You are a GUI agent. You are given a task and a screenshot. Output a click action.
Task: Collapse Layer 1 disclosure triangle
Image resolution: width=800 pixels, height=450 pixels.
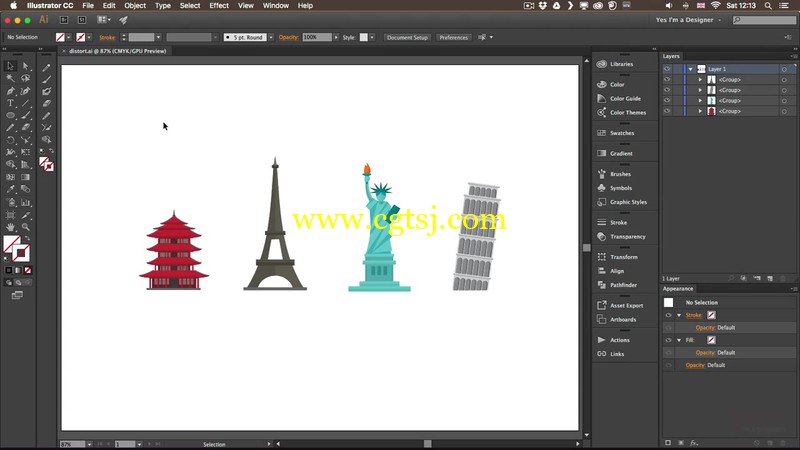pyautogui.click(x=691, y=69)
